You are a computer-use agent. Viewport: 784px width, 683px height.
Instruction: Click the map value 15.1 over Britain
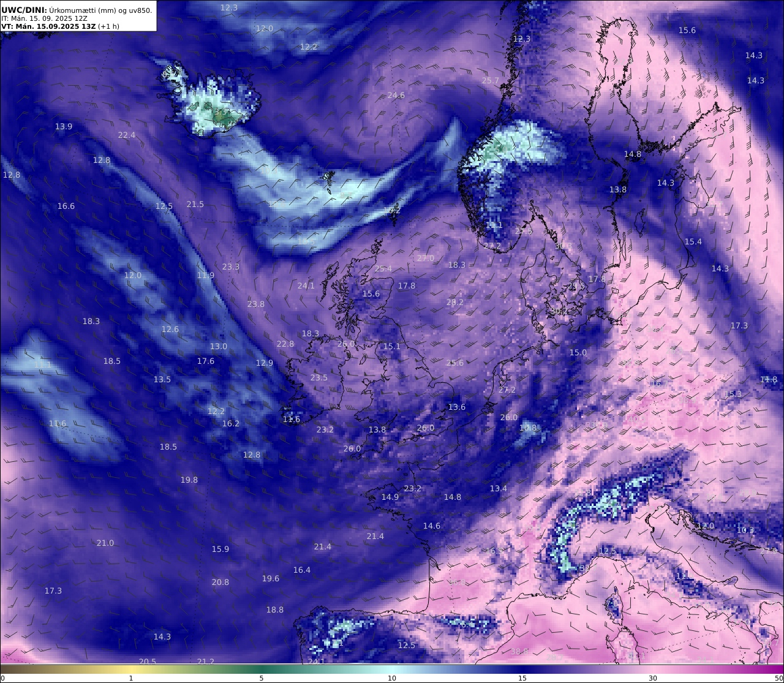[392, 346]
